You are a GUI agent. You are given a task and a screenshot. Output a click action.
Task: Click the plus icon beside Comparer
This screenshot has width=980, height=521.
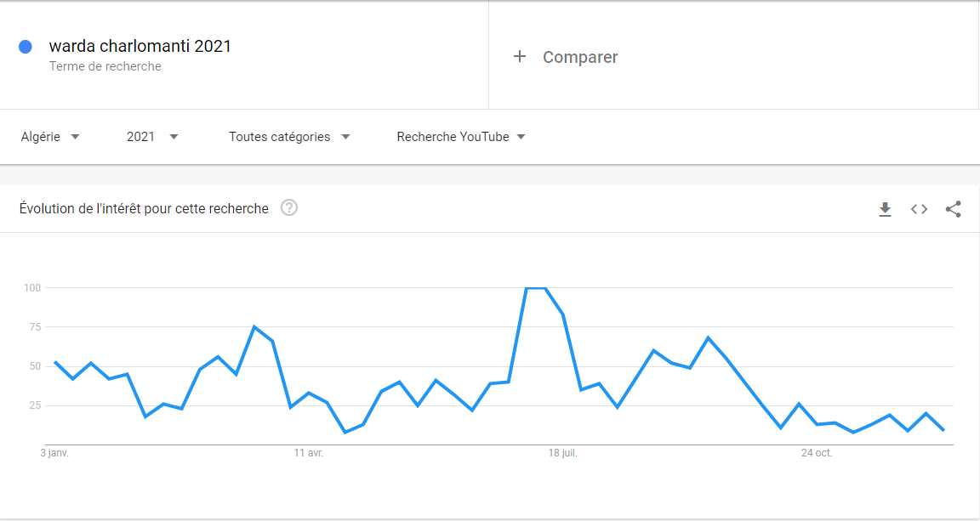(x=520, y=57)
